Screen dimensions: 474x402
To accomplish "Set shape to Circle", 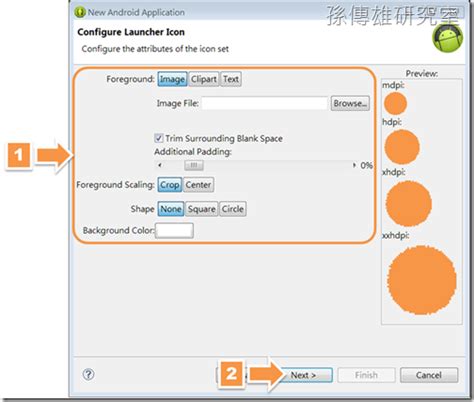I will 233,209.
